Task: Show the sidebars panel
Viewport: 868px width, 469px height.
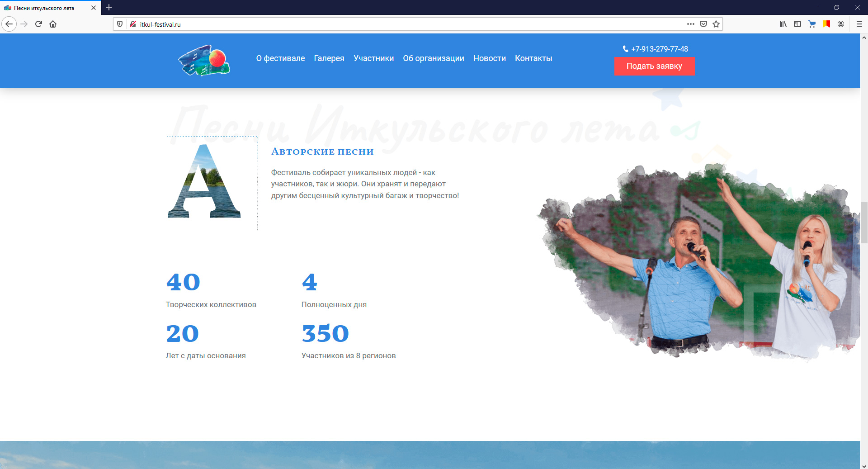Action: [797, 24]
